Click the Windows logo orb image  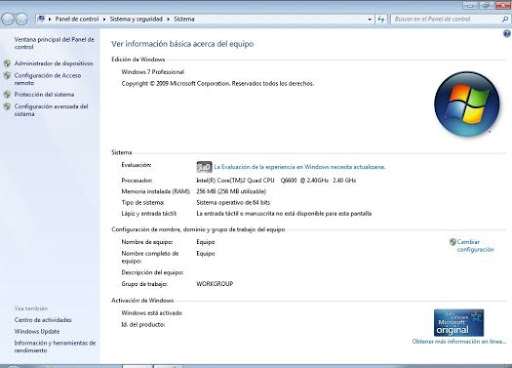click(467, 104)
